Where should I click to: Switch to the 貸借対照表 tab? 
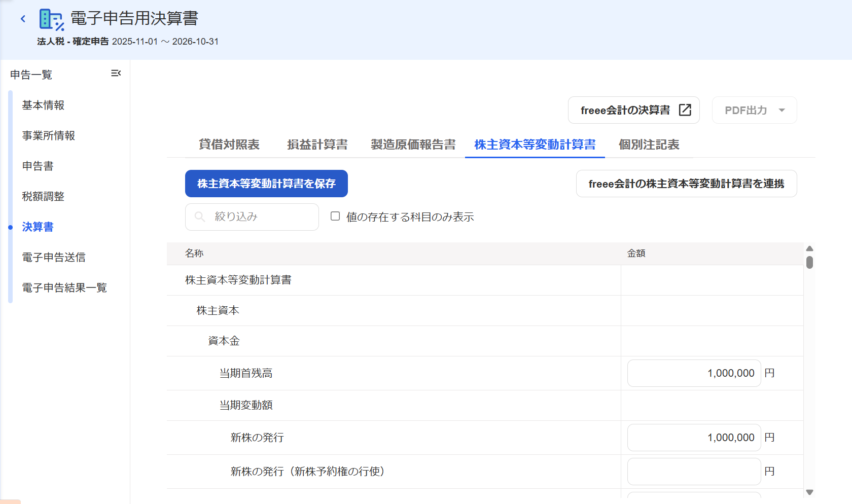229,145
